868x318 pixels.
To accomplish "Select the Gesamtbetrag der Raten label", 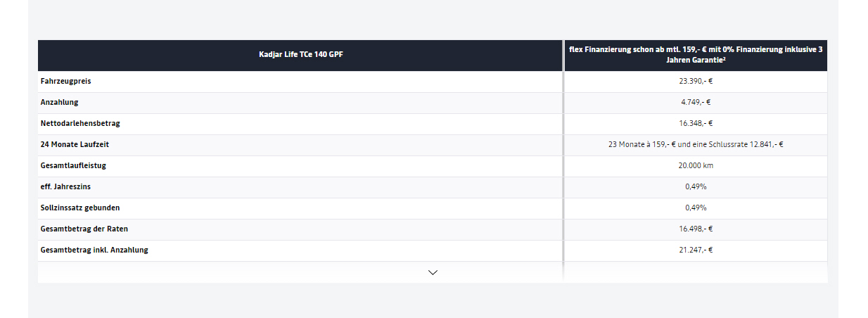I will point(84,229).
